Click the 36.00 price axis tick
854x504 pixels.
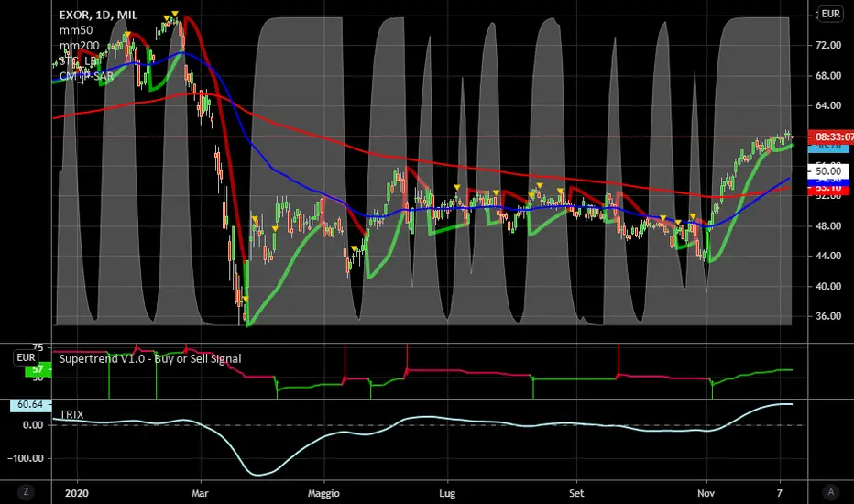pos(827,316)
